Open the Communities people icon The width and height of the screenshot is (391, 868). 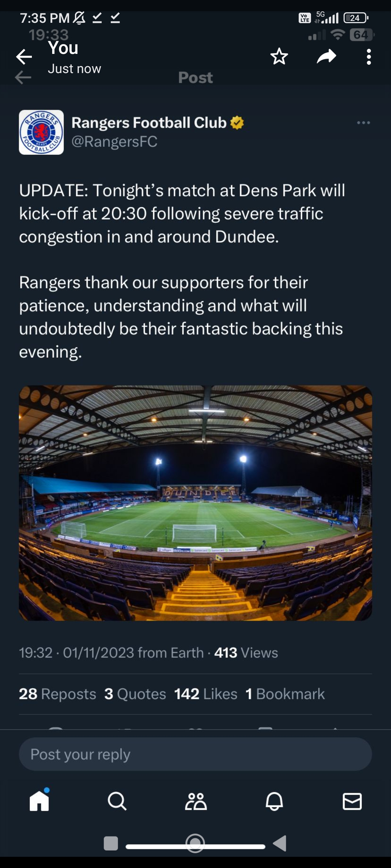coord(196,801)
